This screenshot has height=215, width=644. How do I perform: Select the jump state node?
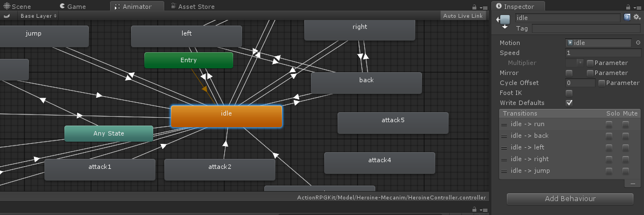pos(44,36)
